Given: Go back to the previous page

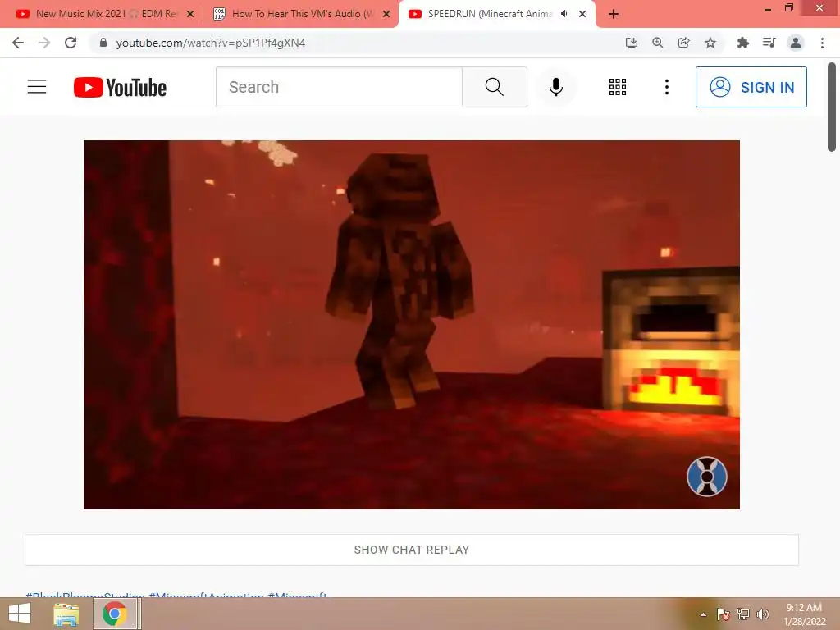Looking at the screenshot, I should tap(18, 43).
